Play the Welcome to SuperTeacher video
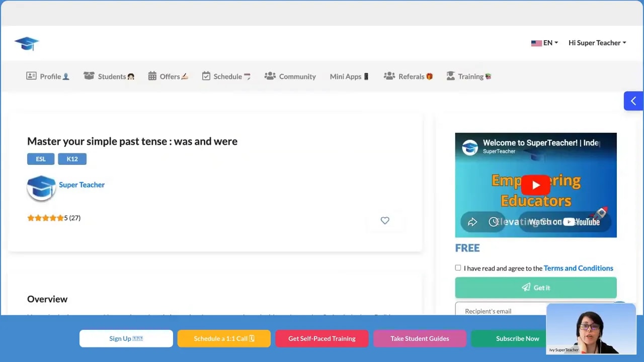The width and height of the screenshot is (644, 362). 536,185
